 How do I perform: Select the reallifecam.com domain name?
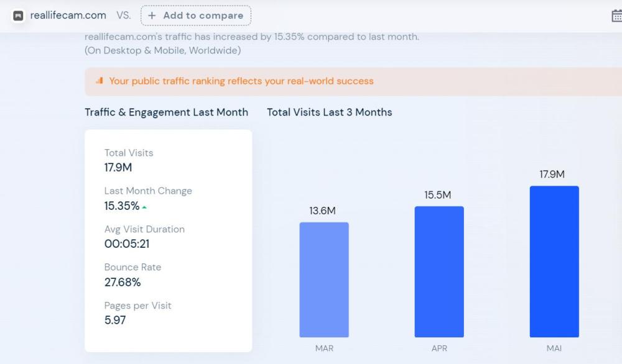click(x=68, y=16)
